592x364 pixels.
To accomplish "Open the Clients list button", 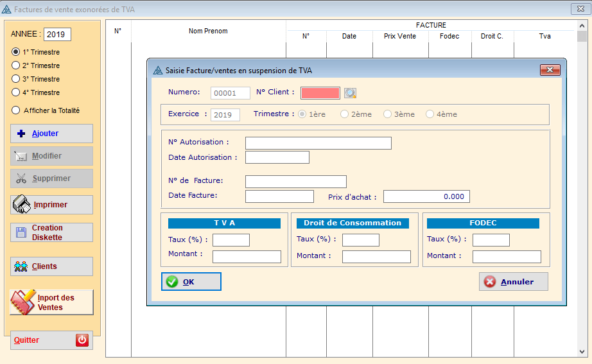I will pyautogui.click(x=52, y=266).
